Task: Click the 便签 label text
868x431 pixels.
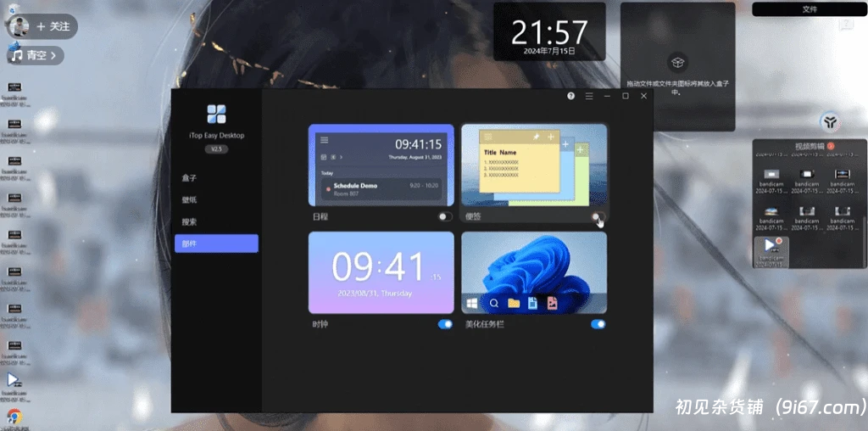Action: pyautogui.click(x=473, y=216)
